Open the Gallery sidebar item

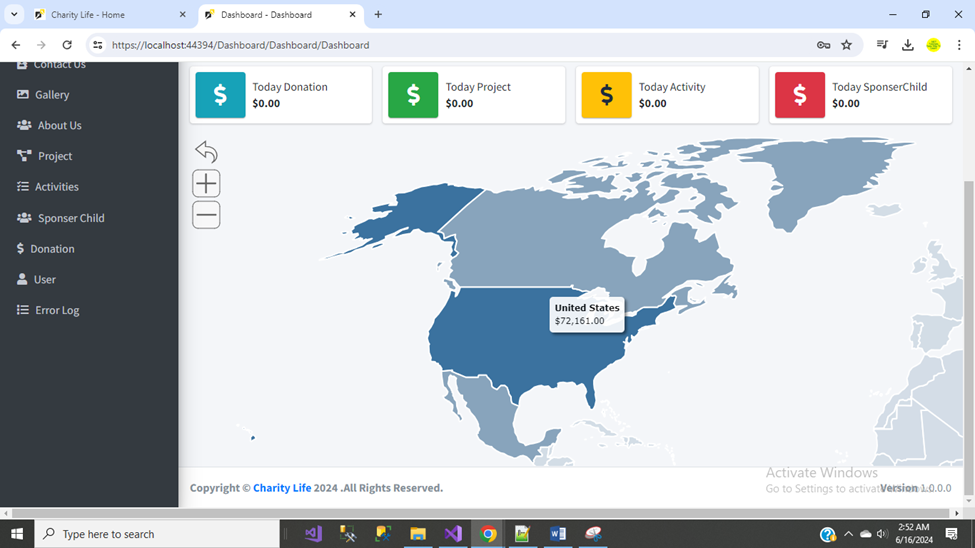(52, 95)
